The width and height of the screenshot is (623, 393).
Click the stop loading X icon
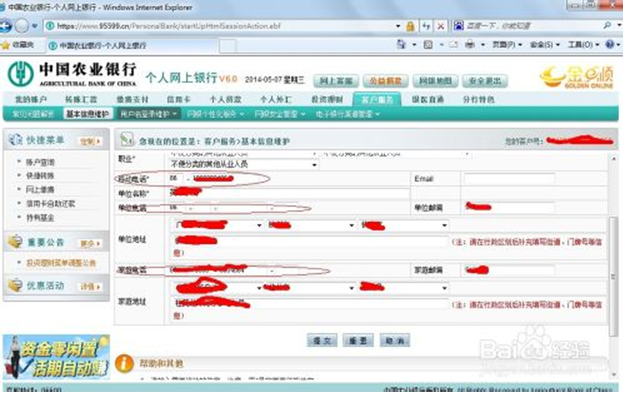click(x=441, y=27)
